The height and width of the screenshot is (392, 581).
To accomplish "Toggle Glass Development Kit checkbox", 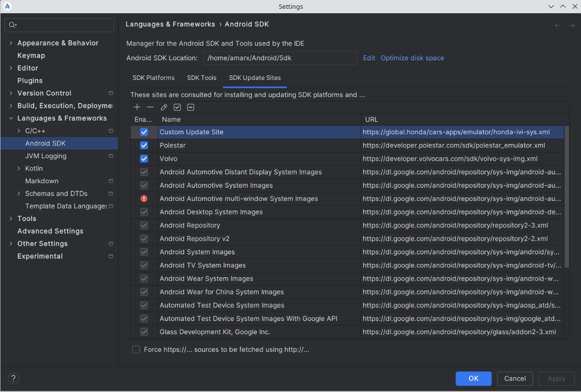I will point(144,332).
